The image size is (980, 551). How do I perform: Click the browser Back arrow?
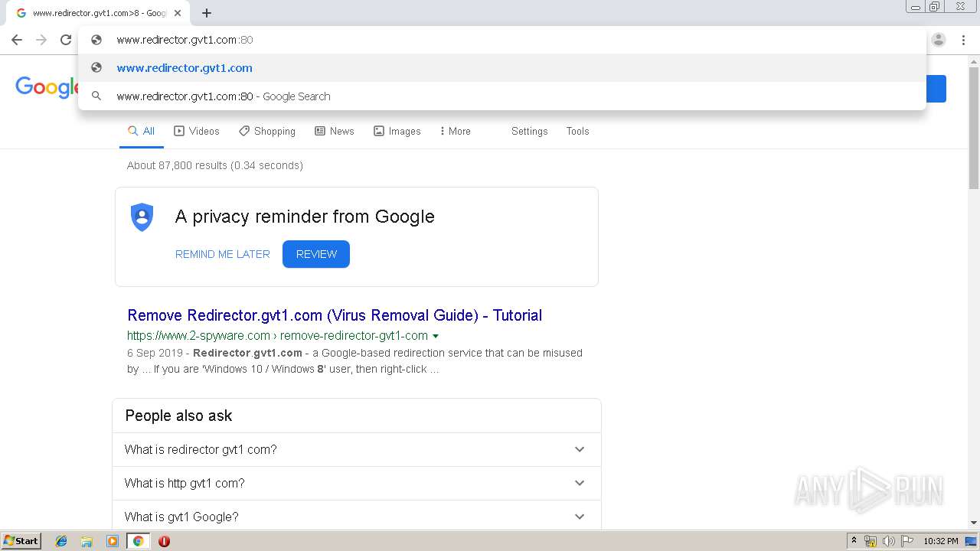[x=17, y=40]
